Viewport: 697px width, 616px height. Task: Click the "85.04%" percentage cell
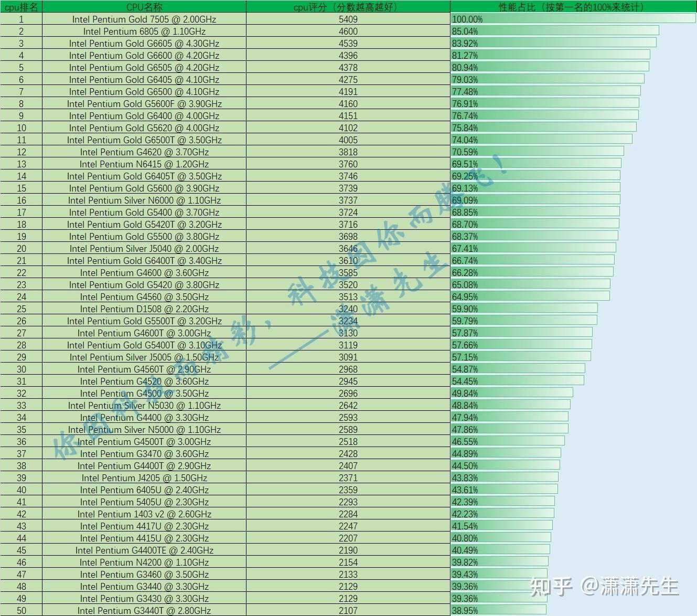[x=574, y=31]
